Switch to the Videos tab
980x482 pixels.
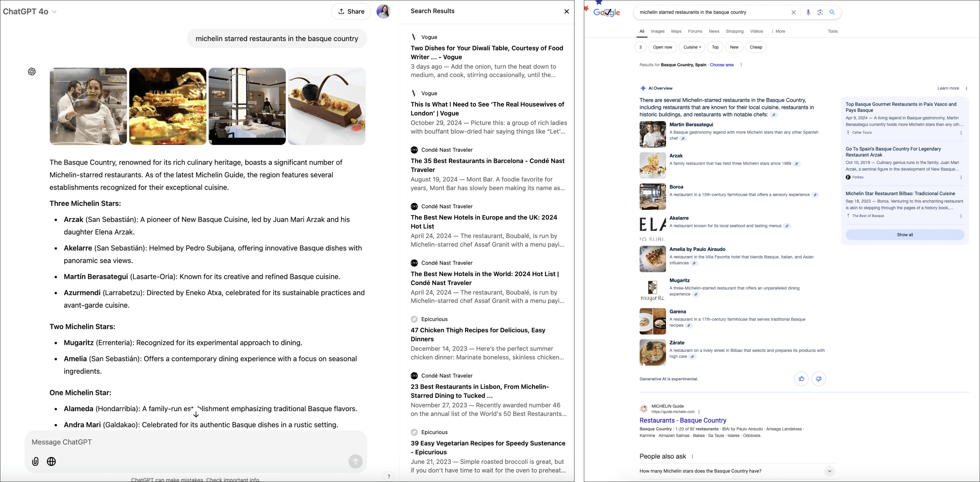tap(756, 31)
